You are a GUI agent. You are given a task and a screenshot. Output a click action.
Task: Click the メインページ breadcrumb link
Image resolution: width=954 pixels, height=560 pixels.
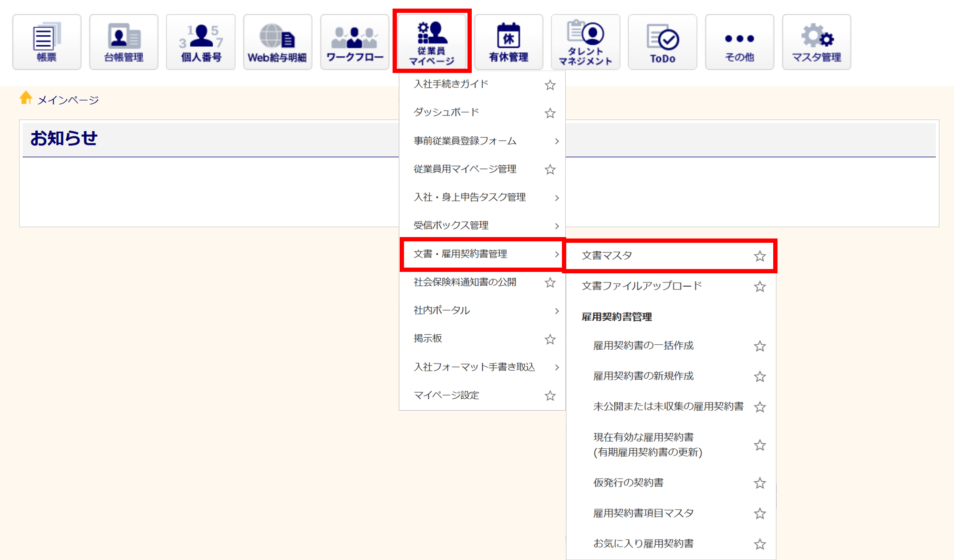pos(68,100)
